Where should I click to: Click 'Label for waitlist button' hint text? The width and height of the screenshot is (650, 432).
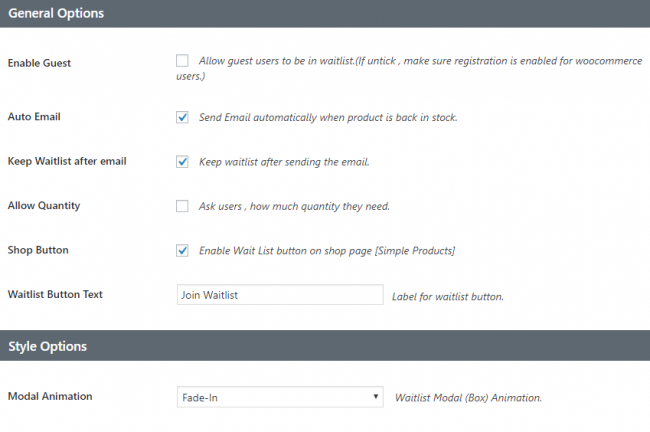coord(448,297)
